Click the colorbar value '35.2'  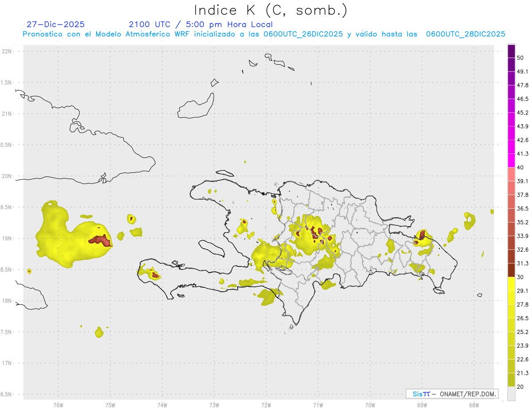pos(523,222)
